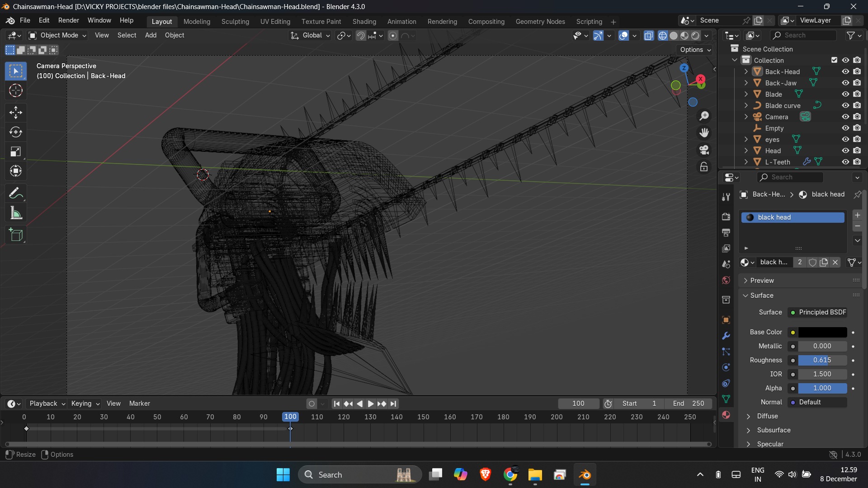Open the viewport Add menu
Image resolution: width=868 pixels, height=488 pixels.
(151, 35)
